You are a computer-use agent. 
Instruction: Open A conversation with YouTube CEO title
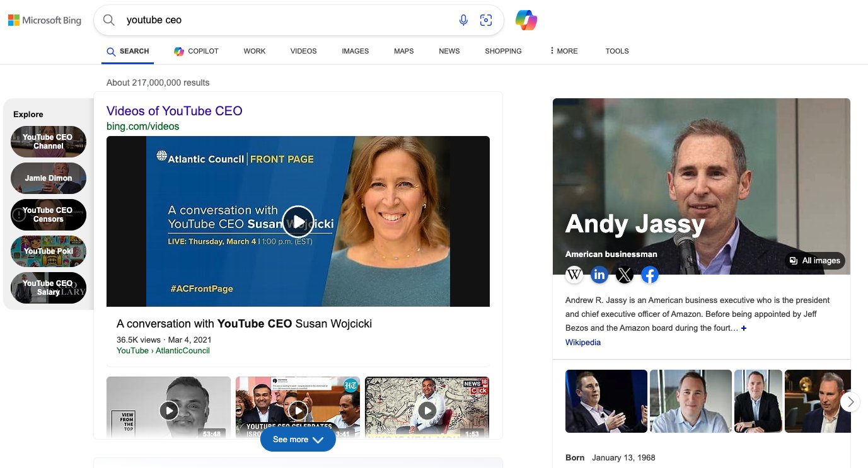[x=245, y=324]
